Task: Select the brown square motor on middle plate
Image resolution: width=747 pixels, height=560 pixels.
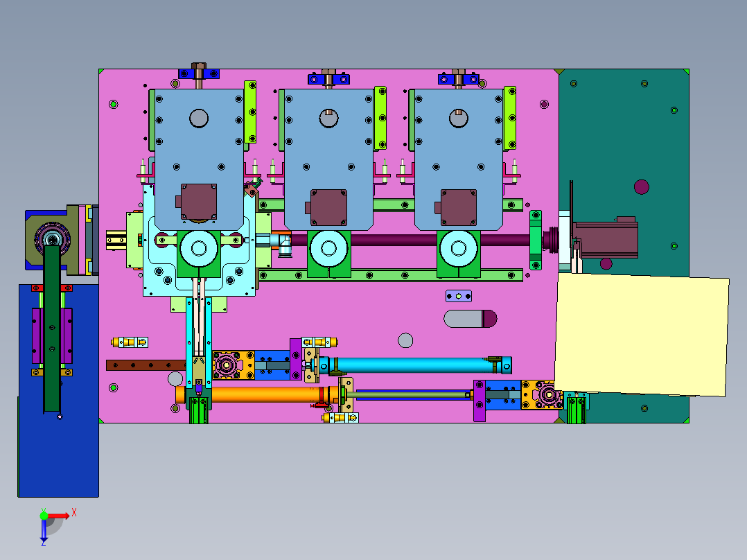Action: [328, 207]
